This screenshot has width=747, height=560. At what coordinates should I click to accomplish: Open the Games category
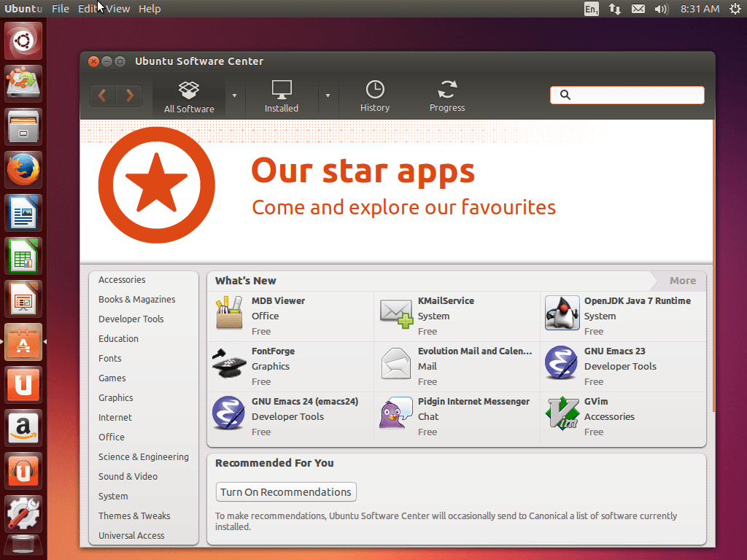pyautogui.click(x=112, y=378)
